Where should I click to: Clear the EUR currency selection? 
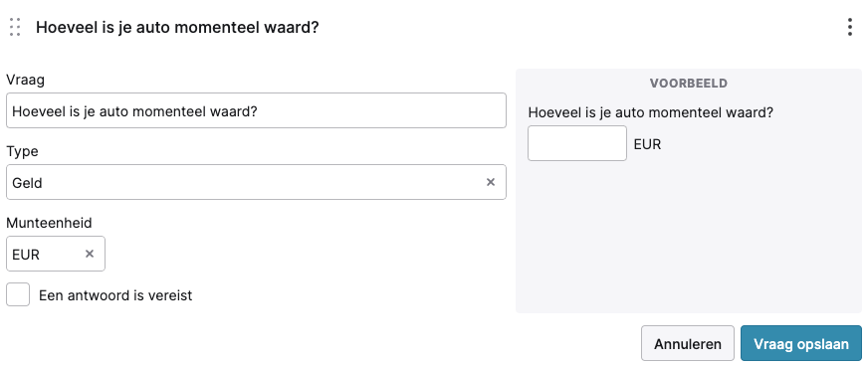coord(90,254)
